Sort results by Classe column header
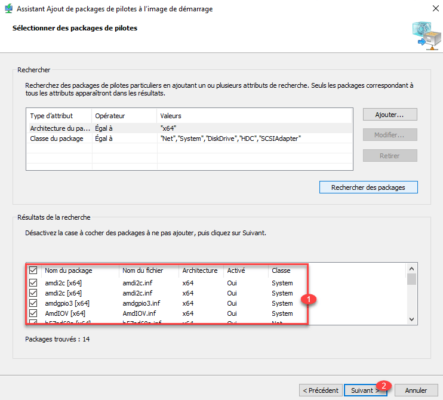Screen dimensions: 443x400 (281, 270)
